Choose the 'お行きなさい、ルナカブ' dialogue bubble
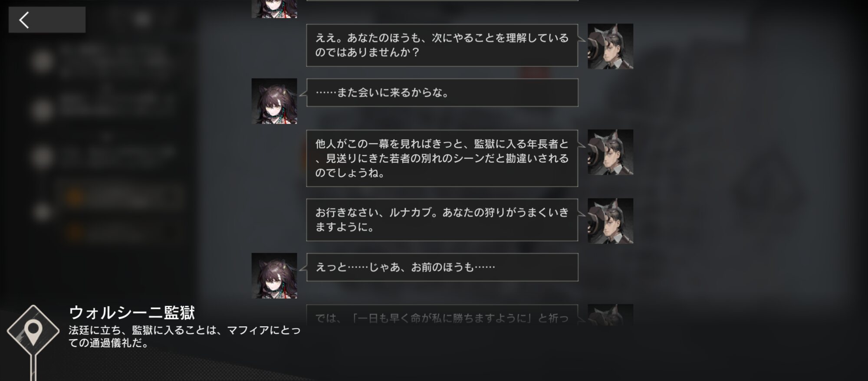 click(x=442, y=220)
